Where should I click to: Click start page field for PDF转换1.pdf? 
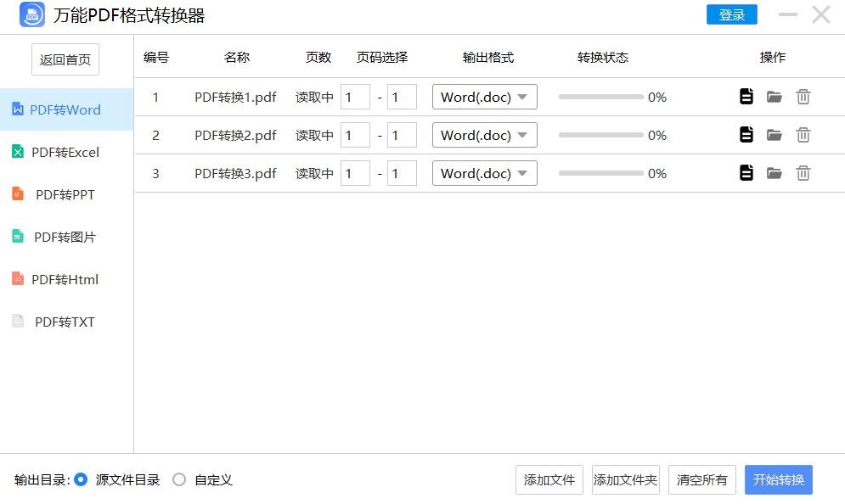tap(355, 97)
